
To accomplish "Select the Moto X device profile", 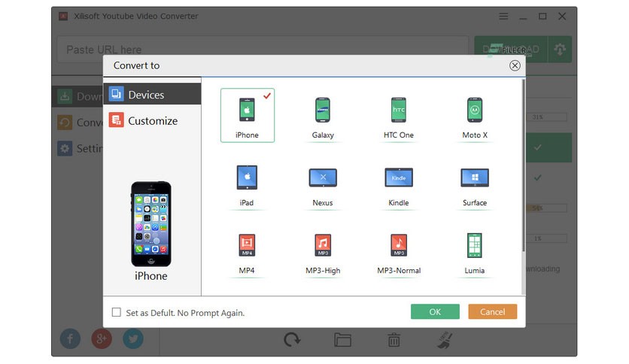I will point(475,116).
